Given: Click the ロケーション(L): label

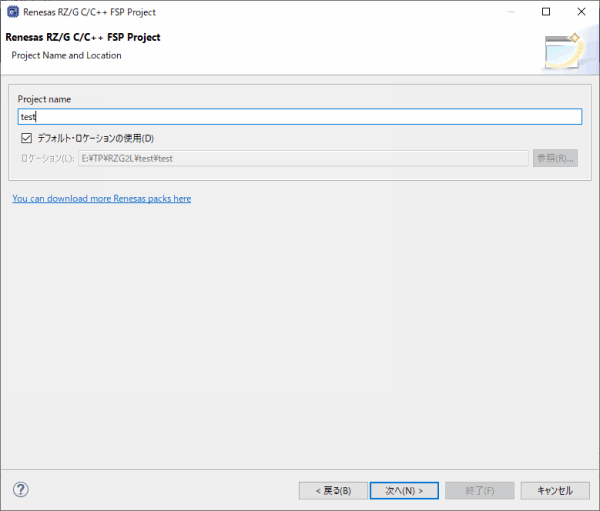Looking at the screenshot, I should [x=48, y=158].
